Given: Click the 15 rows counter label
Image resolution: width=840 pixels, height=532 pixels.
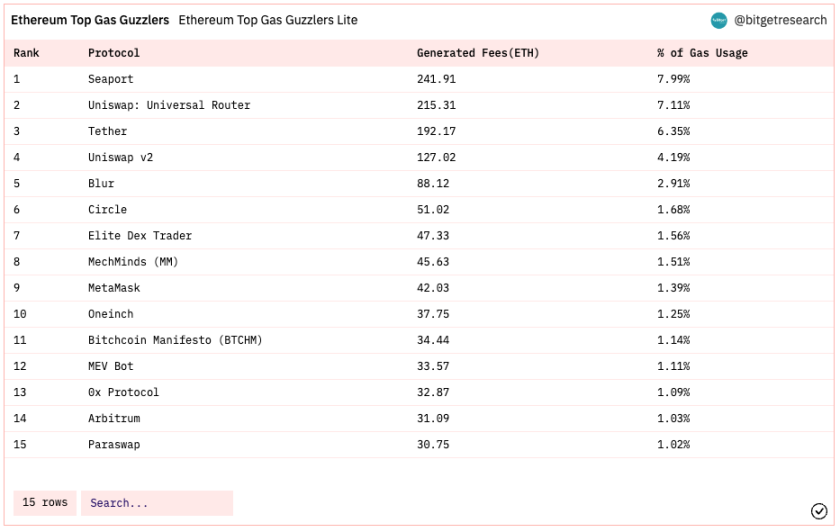Looking at the screenshot, I should (45, 503).
